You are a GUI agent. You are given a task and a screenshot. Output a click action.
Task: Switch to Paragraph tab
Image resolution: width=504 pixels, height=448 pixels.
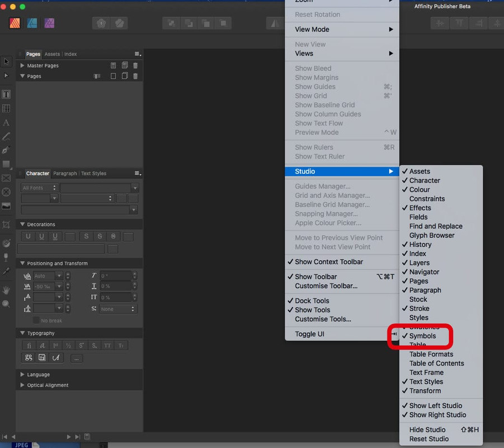pos(65,174)
